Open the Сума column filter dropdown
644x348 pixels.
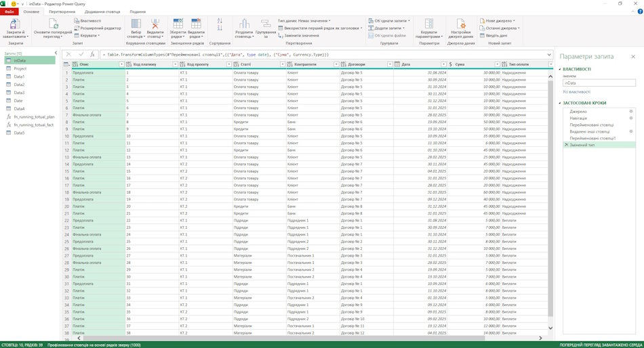[497, 64]
